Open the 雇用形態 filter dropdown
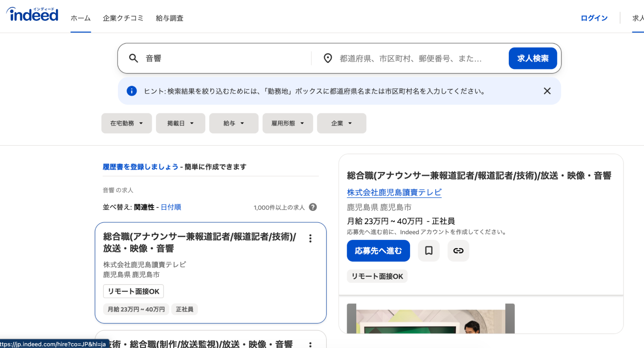 pyautogui.click(x=287, y=123)
